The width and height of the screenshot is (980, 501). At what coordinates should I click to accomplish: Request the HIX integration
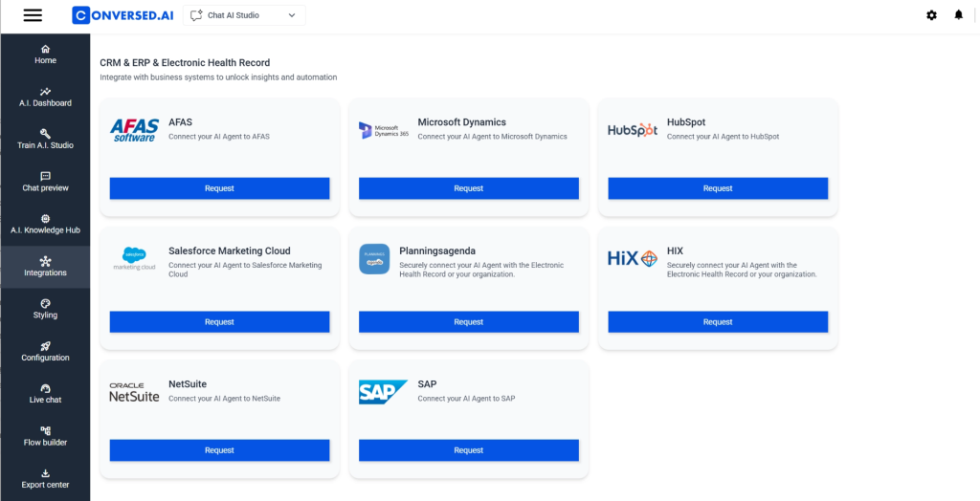click(718, 321)
